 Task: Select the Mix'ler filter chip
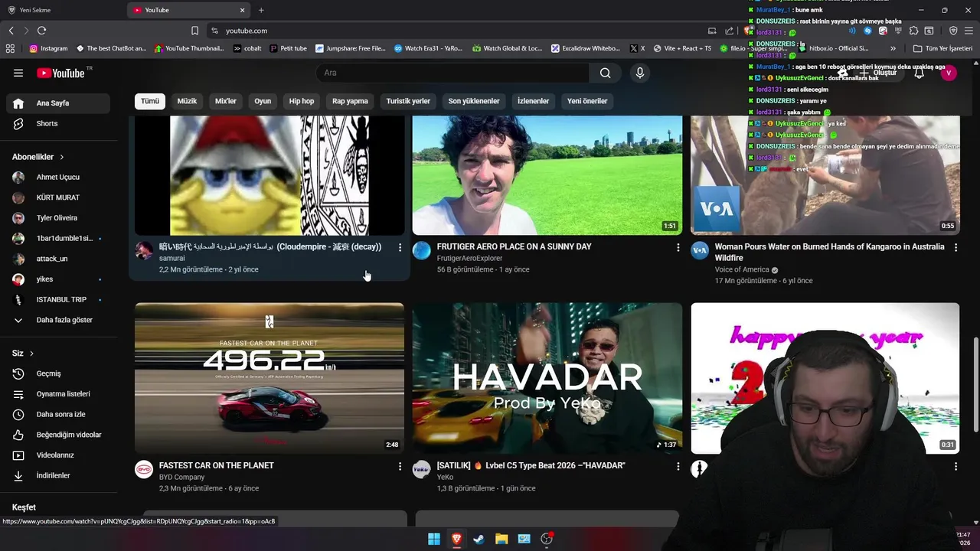(x=226, y=101)
